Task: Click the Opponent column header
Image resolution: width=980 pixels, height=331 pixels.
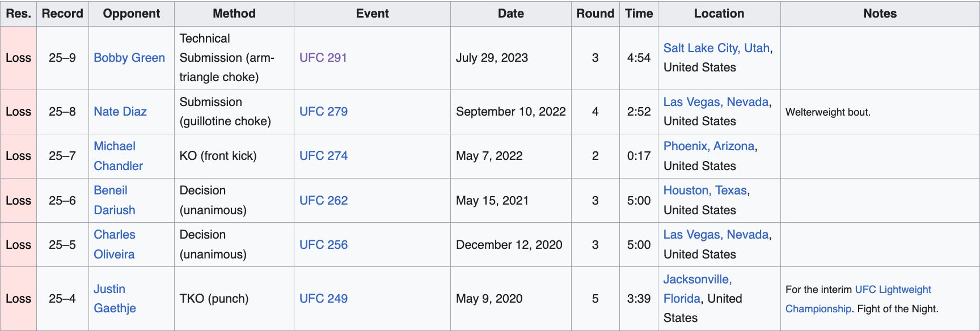Action: pos(132,14)
